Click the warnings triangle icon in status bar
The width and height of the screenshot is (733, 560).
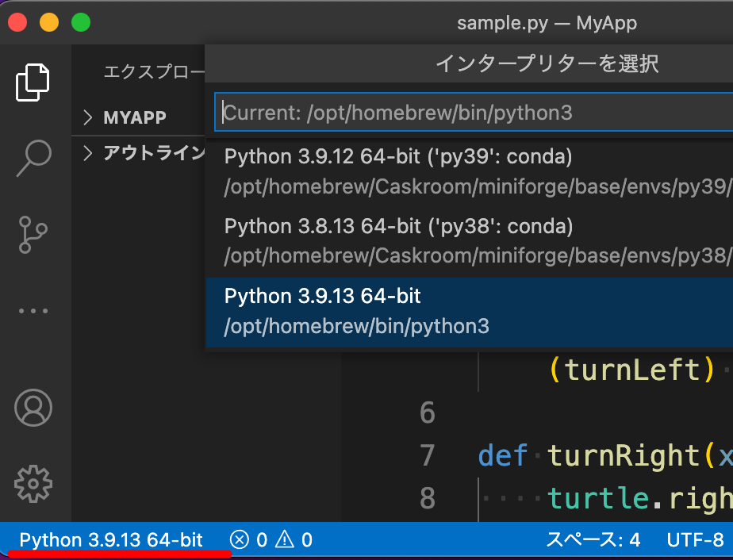(284, 541)
